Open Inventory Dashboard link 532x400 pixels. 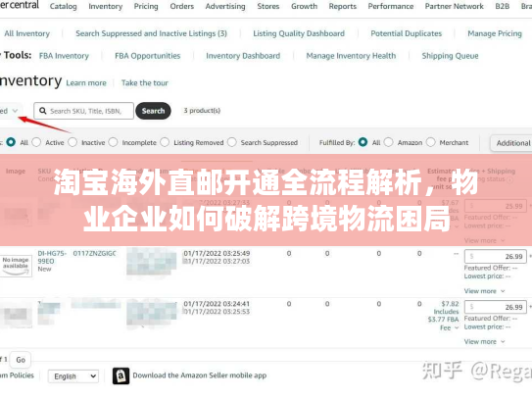pos(243,56)
